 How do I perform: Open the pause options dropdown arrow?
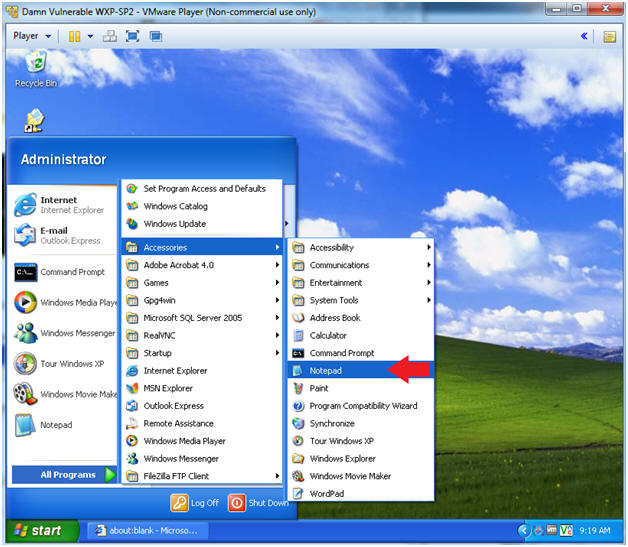pos(91,36)
